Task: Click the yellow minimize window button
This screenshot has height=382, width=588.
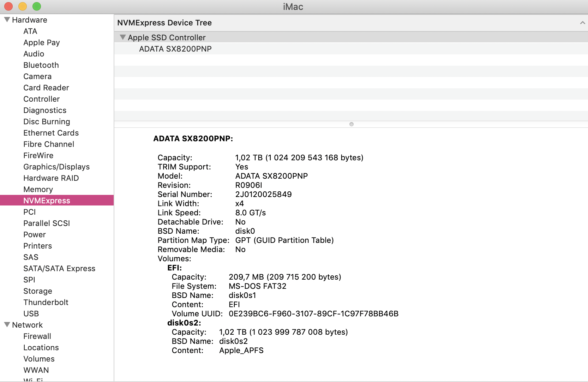Action: click(23, 6)
